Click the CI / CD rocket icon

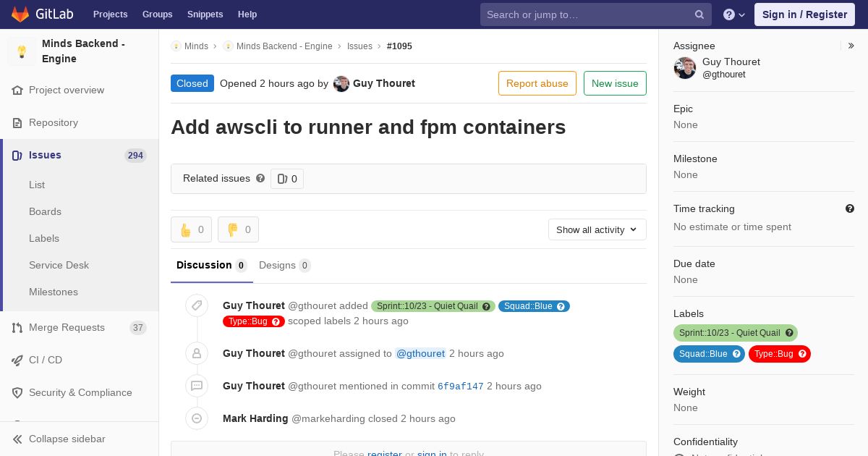[17, 360]
